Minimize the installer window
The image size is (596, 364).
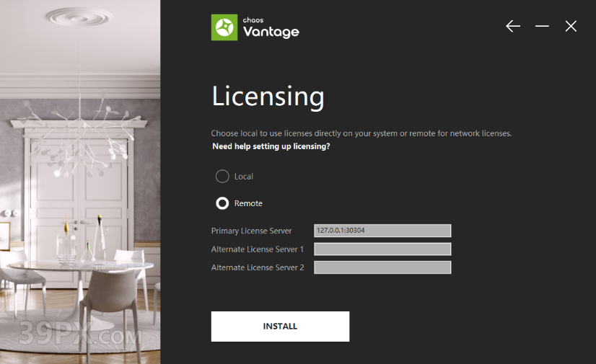542,26
